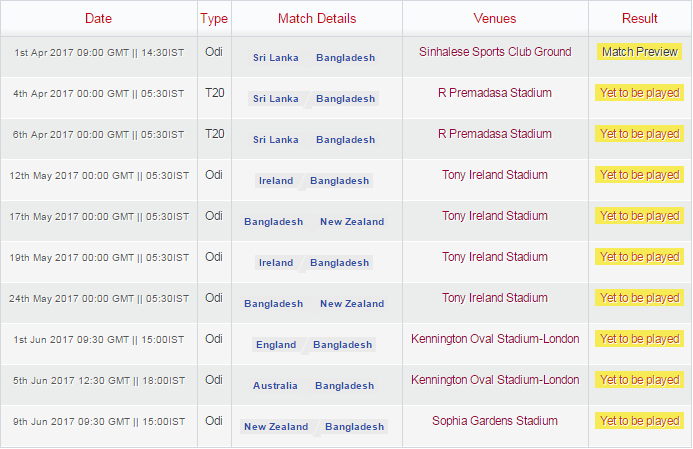The height and width of the screenshot is (449, 693).
Task: Open Tony Ireland Stadium for 19th May match
Action: [495, 257]
